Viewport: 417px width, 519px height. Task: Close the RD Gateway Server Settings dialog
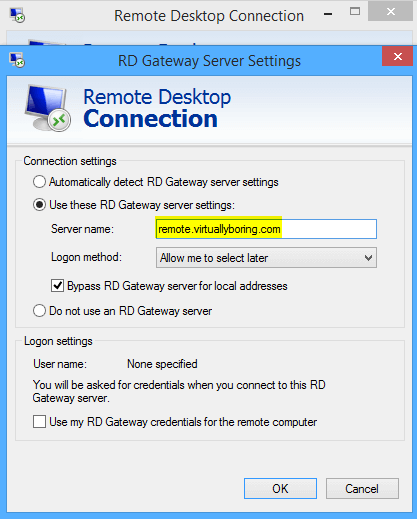(x=397, y=56)
